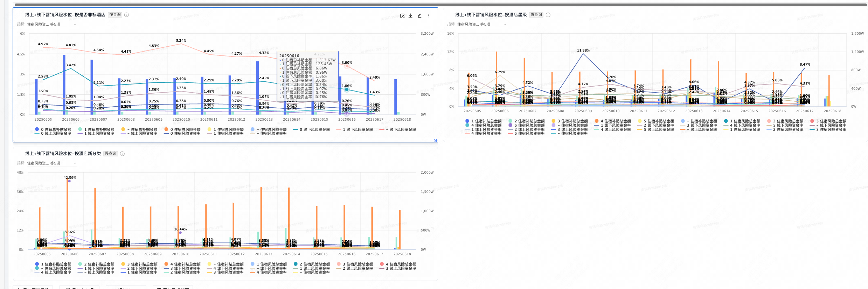Click info icon beside 按是否非标酒店 title
The image size is (868, 289).
pyautogui.click(x=127, y=15)
